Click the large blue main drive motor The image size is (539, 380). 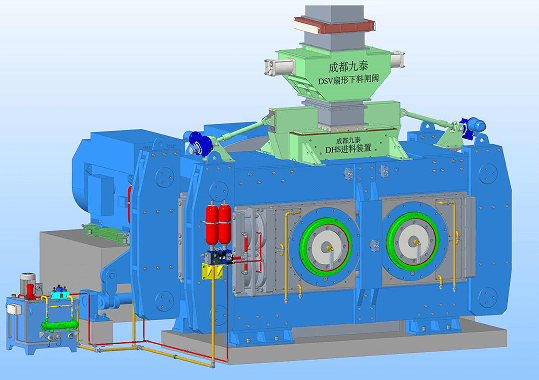(103, 179)
